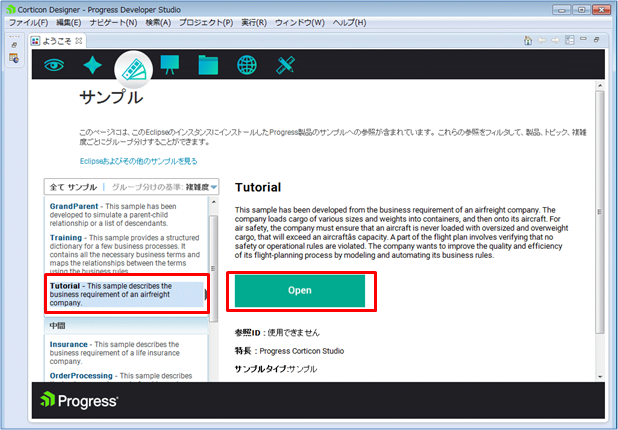618x430 pixels.
Task: Click the Corticon Designer title bar icon
Action: [11, 9]
